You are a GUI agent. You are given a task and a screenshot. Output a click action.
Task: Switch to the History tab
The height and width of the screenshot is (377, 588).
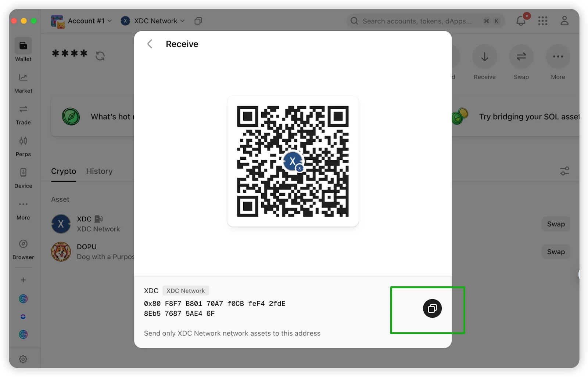(99, 171)
